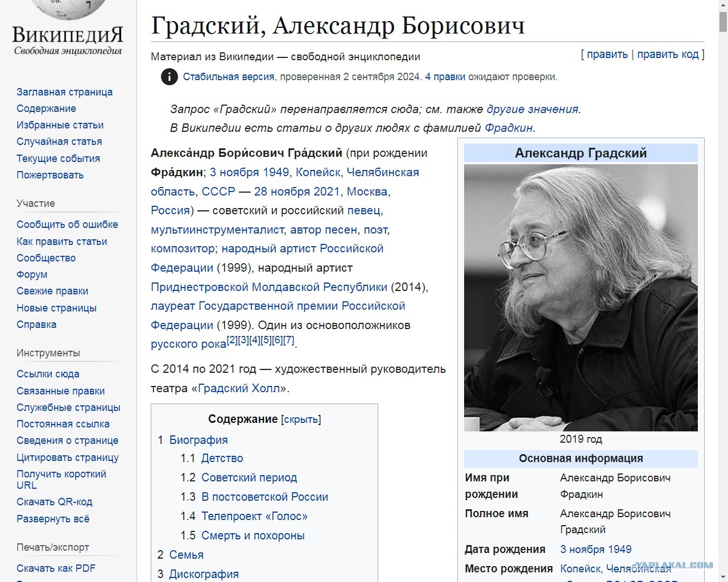Open "Ссылки сюда" tool link
728x582 pixels.
click(x=48, y=374)
